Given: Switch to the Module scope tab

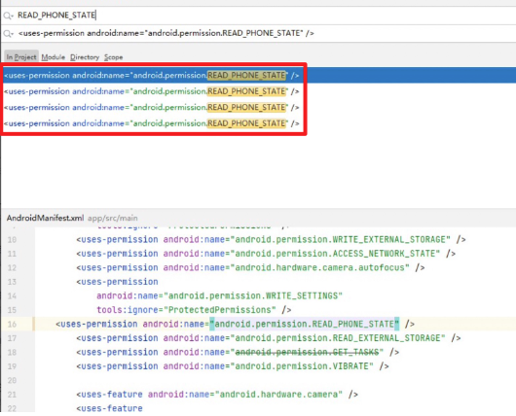Looking at the screenshot, I should tap(53, 57).
